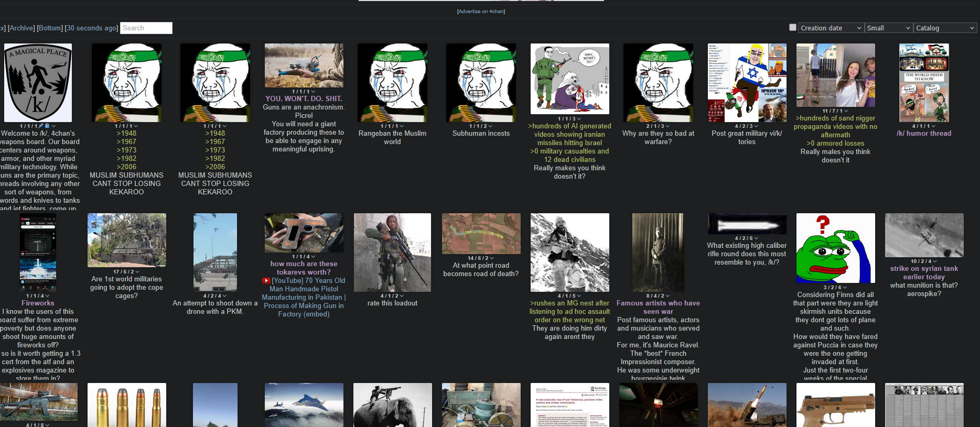Click the YouTube icon in the tokarevs thread
This screenshot has height=427, width=980.
266,281
